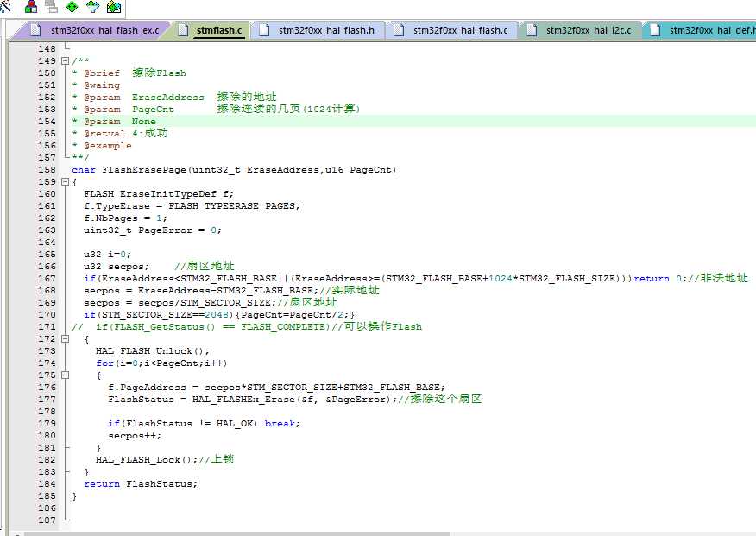756x536 pixels.
Task: Click 'if(STM_SECTOR_SIZE==2048)' line
Action: pos(219,315)
